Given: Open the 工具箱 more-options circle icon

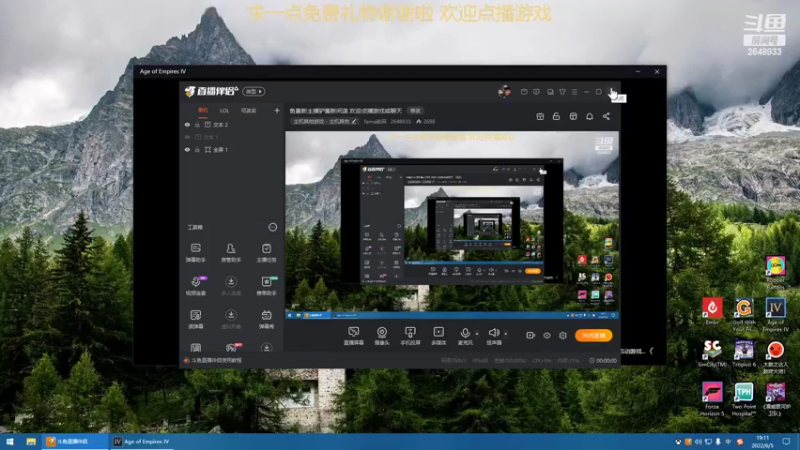Looking at the screenshot, I should click(273, 227).
